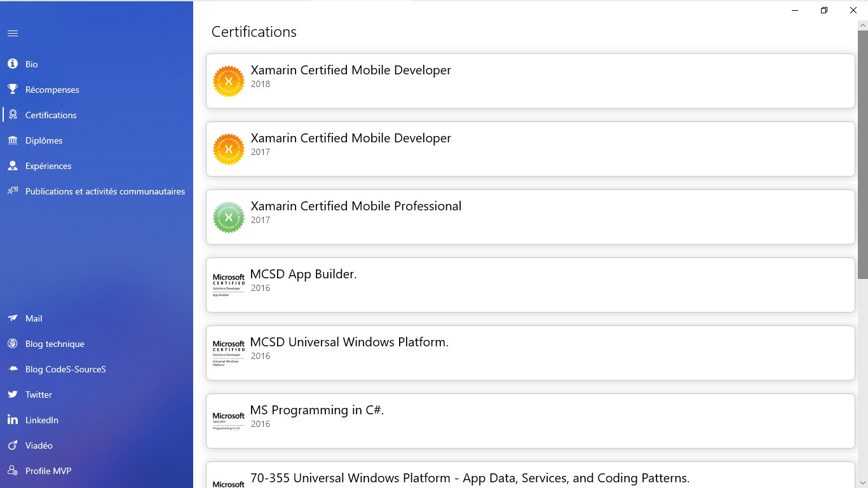This screenshot has height=488, width=868.
Task: Select Xamarin Certified Mobile Developer 2018 card
Action: point(530,81)
